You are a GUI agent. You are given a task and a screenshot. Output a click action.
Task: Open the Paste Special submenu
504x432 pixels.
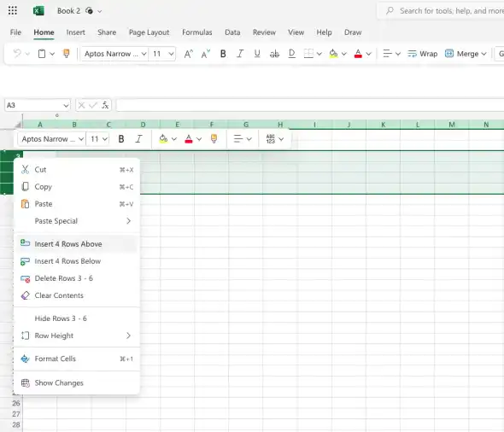coord(77,221)
